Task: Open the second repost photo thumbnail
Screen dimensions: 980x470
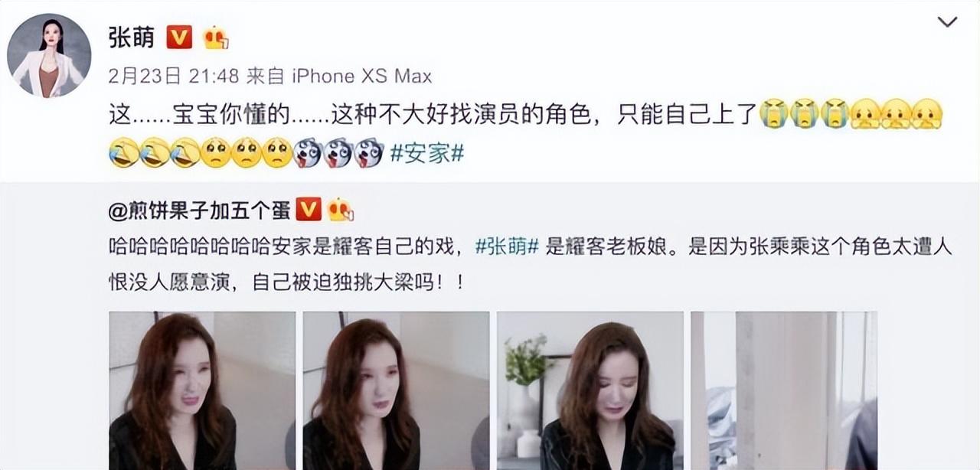Action: (x=396, y=390)
